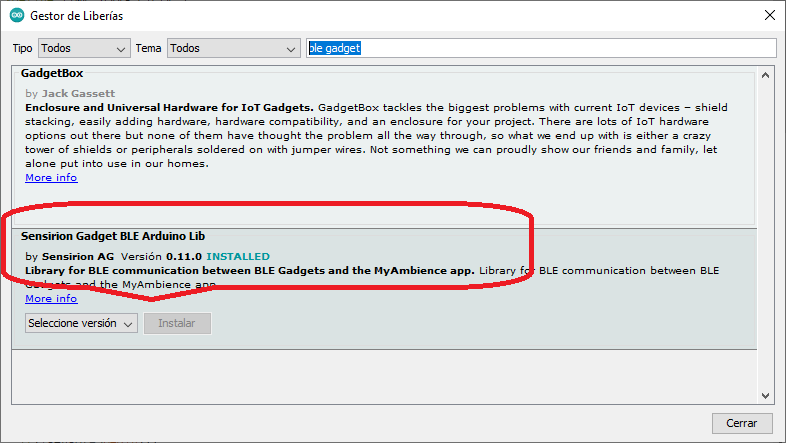
Task: Open the Tema dropdown
Action: (233, 48)
